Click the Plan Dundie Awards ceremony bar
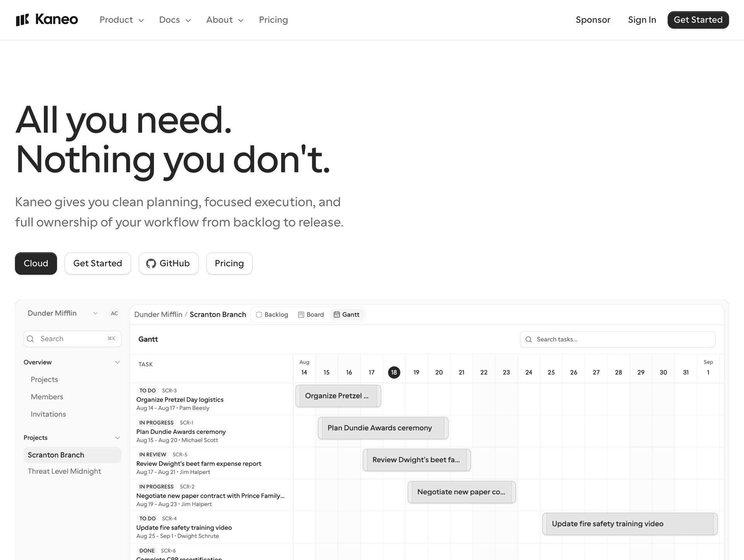Screen dimensions: 744x560 pos(383,428)
